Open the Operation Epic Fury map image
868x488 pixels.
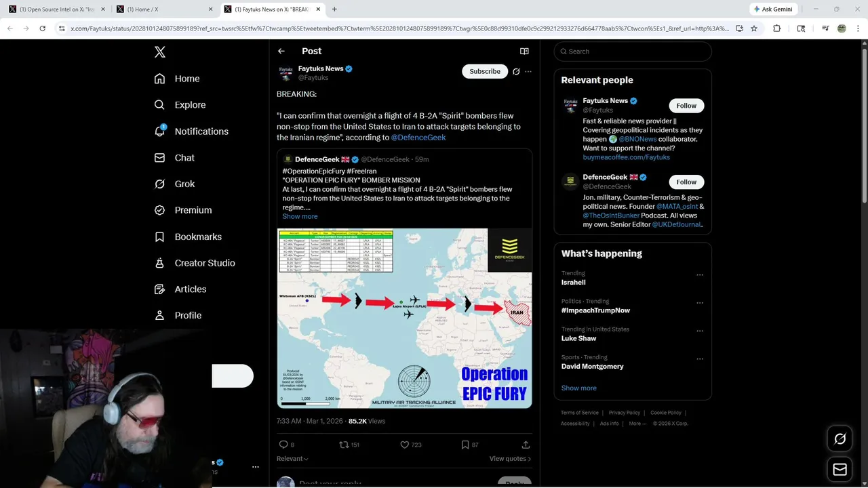[x=404, y=318]
